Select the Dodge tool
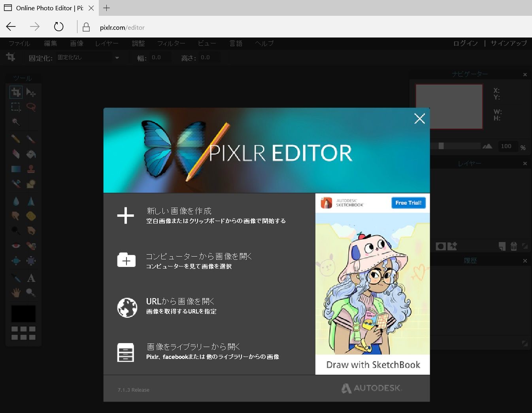 [x=16, y=231]
